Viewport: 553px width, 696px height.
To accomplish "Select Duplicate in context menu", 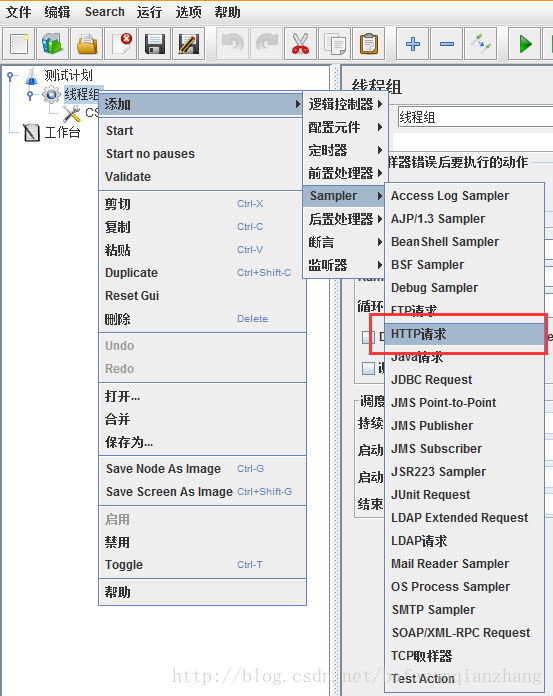I will [x=202, y=273].
